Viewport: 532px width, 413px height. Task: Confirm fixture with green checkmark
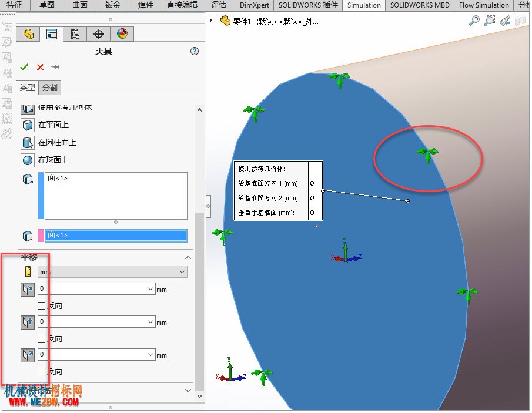[24, 67]
